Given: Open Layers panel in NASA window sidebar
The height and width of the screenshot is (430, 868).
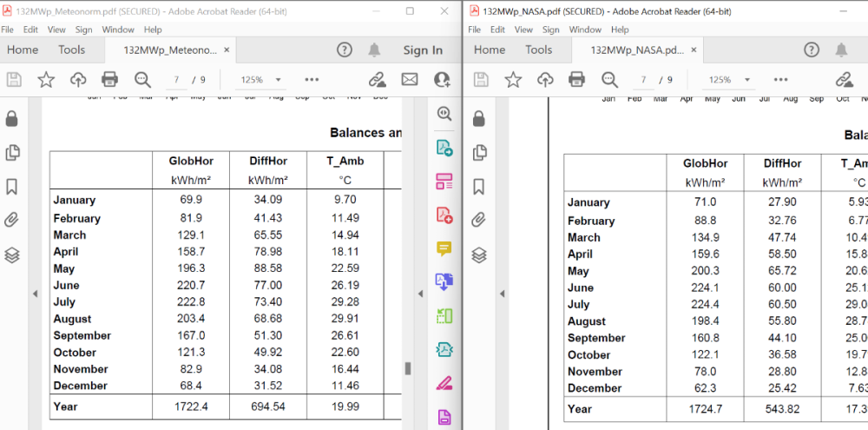Looking at the screenshot, I should click(478, 255).
